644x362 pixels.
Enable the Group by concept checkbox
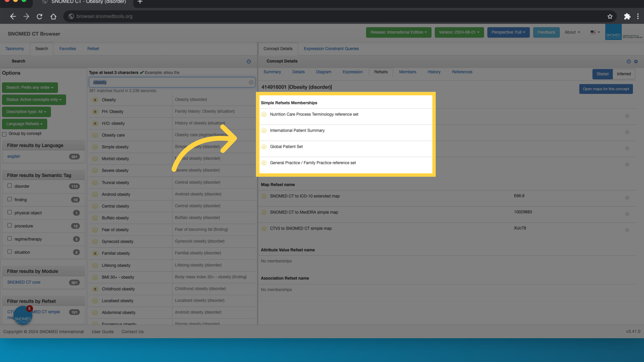[4, 134]
